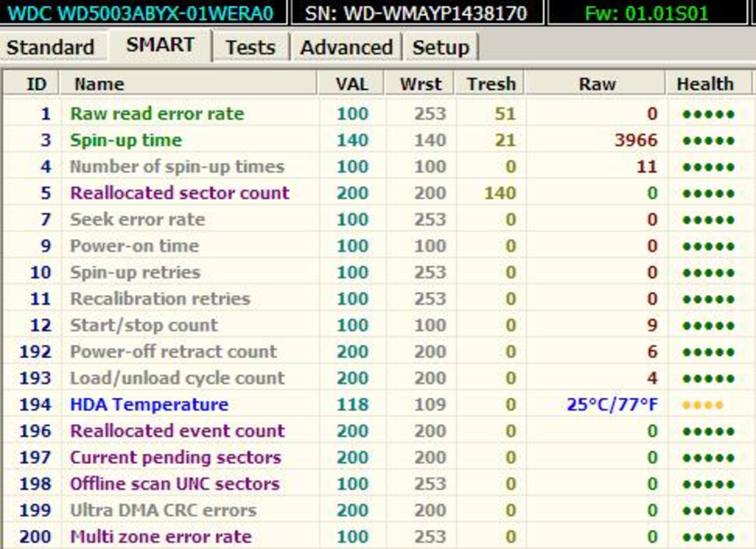Click the Raw column header
This screenshot has height=549, width=756.
[x=597, y=84]
